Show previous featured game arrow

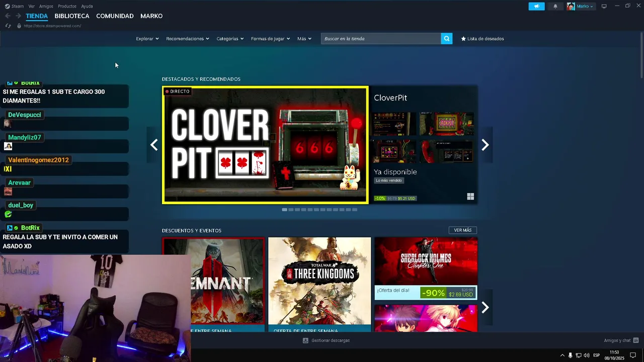pyautogui.click(x=154, y=145)
